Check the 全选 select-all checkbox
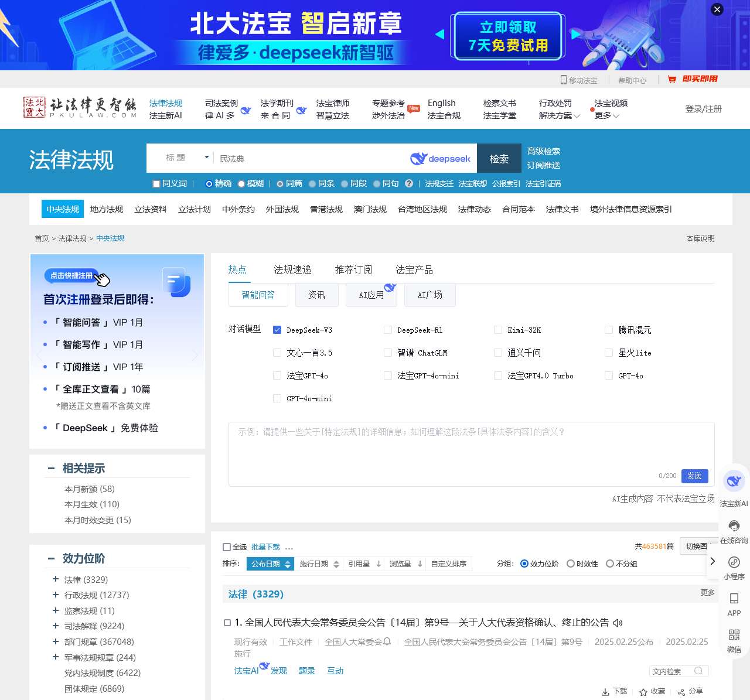Image resolution: width=750 pixels, height=700 pixels. coord(227,547)
